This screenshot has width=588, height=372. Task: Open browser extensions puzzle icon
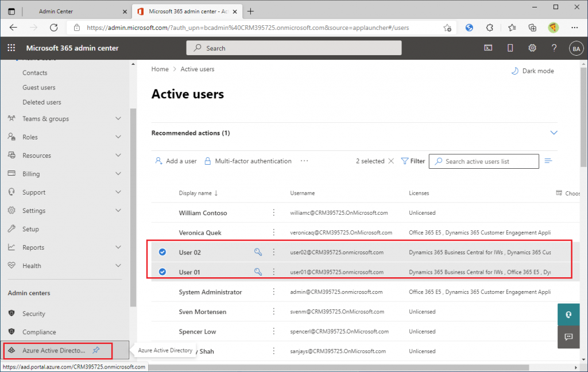[x=489, y=28]
